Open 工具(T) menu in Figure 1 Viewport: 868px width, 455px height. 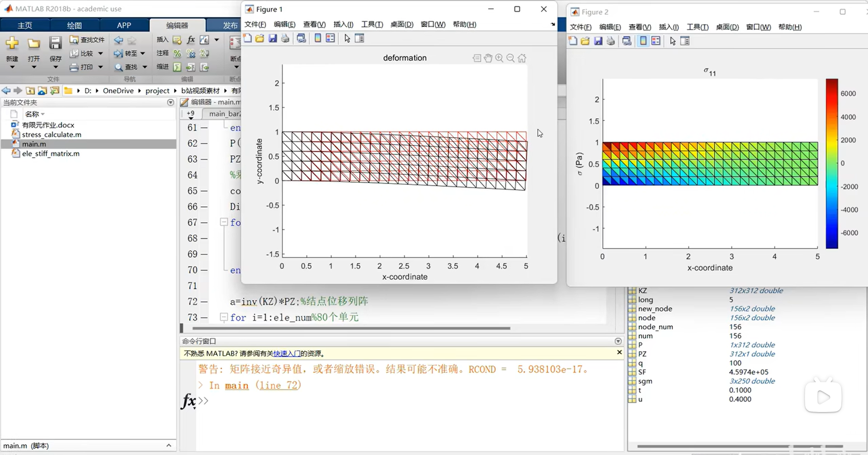tap(372, 24)
